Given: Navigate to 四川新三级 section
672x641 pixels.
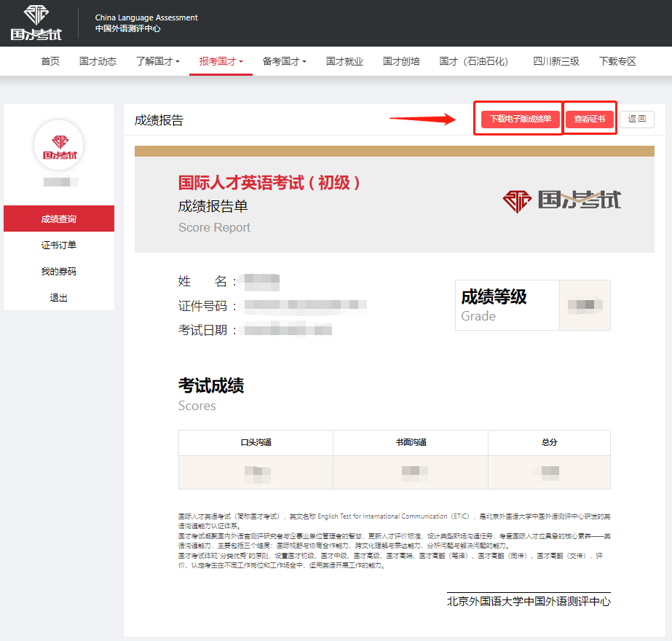Looking at the screenshot, I should pyautogui.click(x=556, y=62).
